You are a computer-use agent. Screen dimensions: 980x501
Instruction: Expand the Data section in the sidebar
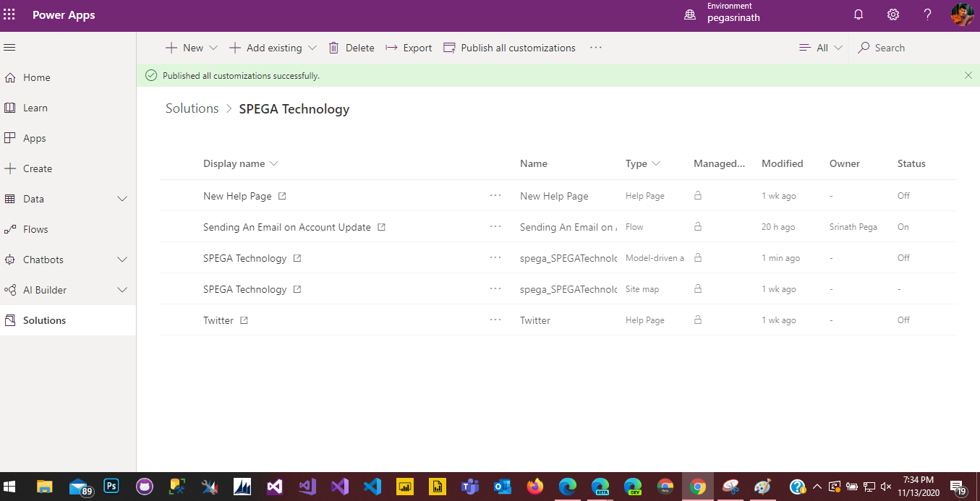click(122, 198)
